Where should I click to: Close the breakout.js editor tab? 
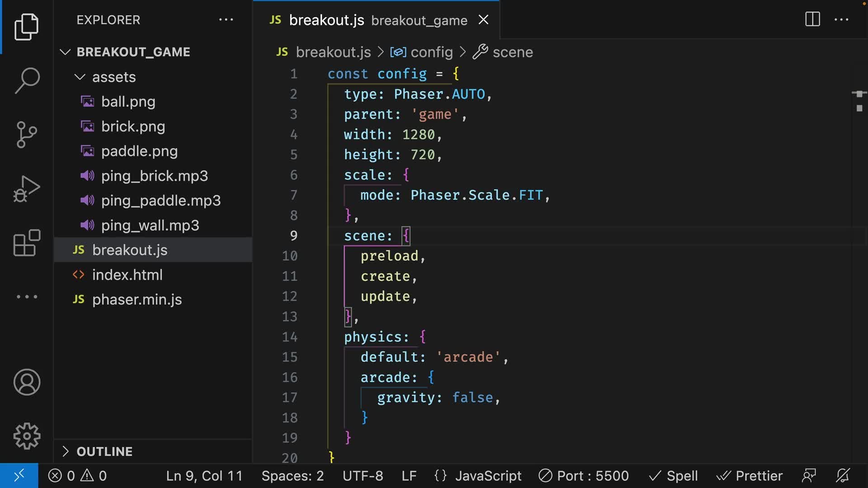click(483, 20)
